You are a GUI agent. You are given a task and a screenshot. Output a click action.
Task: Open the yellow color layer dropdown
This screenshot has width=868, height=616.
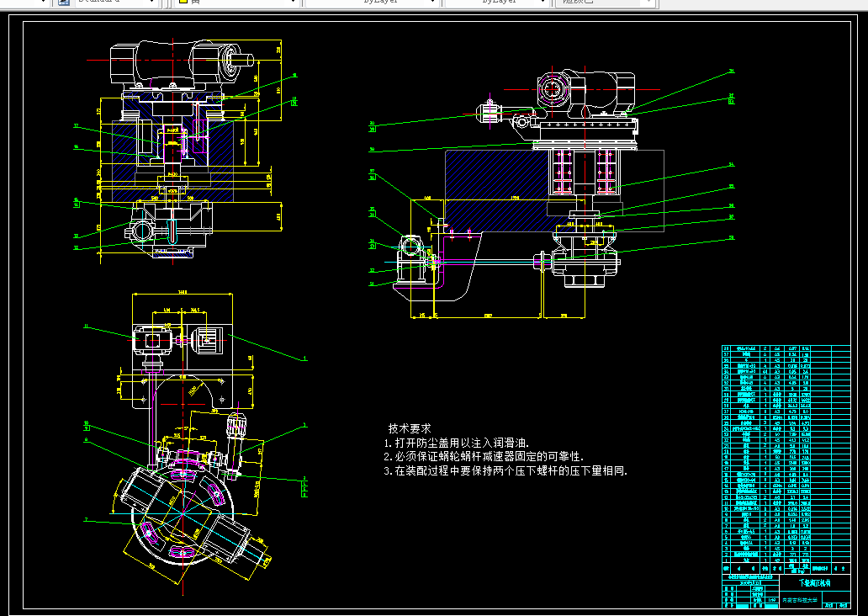pos(238,2)
